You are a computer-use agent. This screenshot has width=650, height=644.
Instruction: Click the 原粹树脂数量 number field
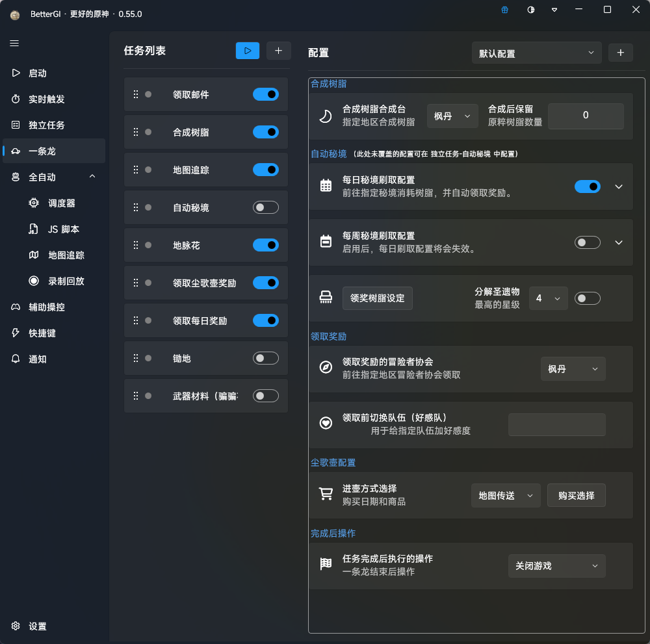pos(585,116)
